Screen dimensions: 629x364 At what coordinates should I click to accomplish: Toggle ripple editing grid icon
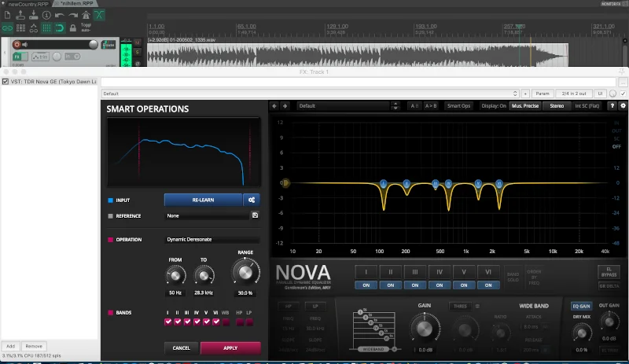pos(20,28)
